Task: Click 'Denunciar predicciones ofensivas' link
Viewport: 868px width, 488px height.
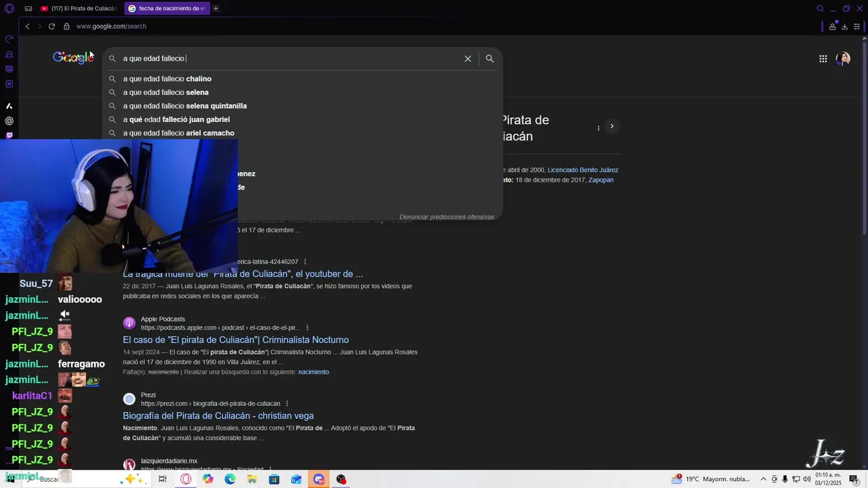Action: tap(447, 217)
